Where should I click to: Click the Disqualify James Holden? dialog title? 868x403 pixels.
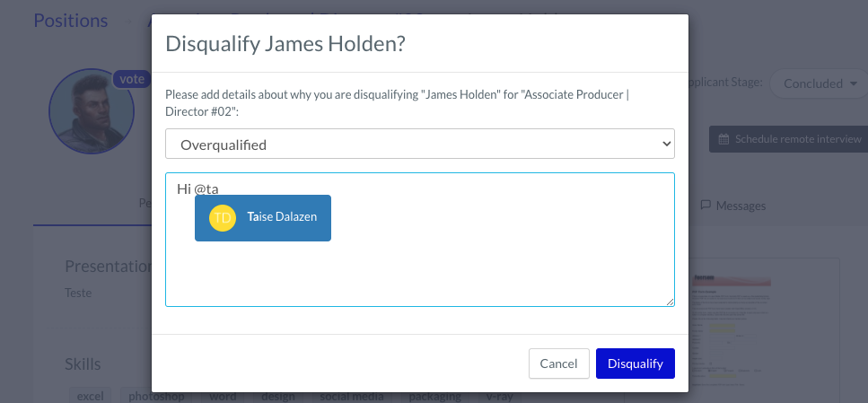(x=285, y=44)
